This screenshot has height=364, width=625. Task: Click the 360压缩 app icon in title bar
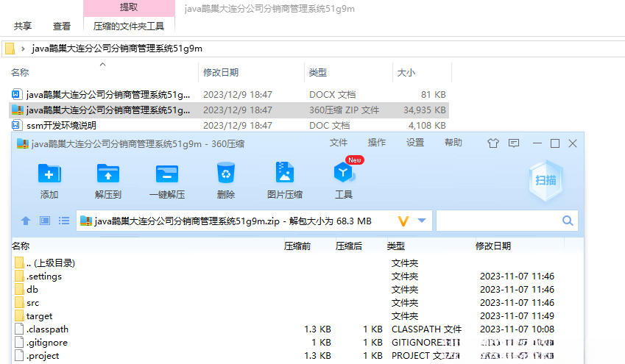pos(23,144)
